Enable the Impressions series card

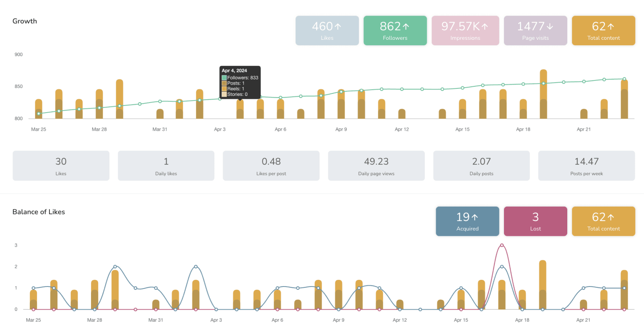[465, 31]
